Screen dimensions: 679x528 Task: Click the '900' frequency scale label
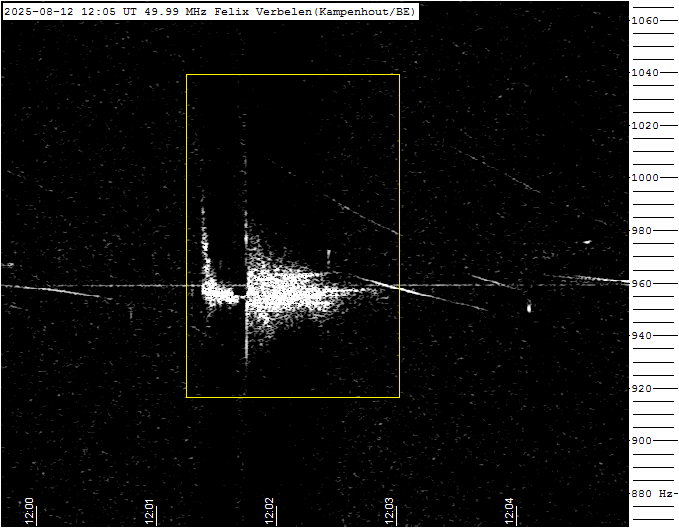click(642, 441)
